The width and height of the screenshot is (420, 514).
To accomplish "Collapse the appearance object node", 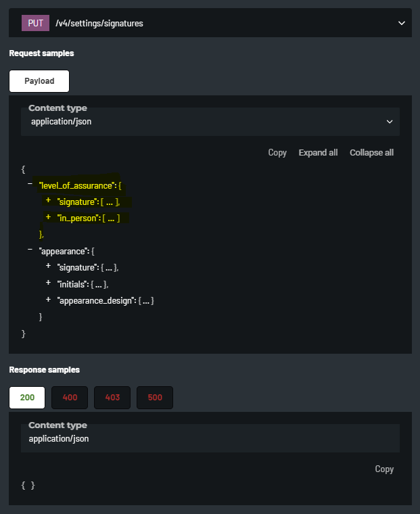I will pyautogui.click(x=30, y=250).
